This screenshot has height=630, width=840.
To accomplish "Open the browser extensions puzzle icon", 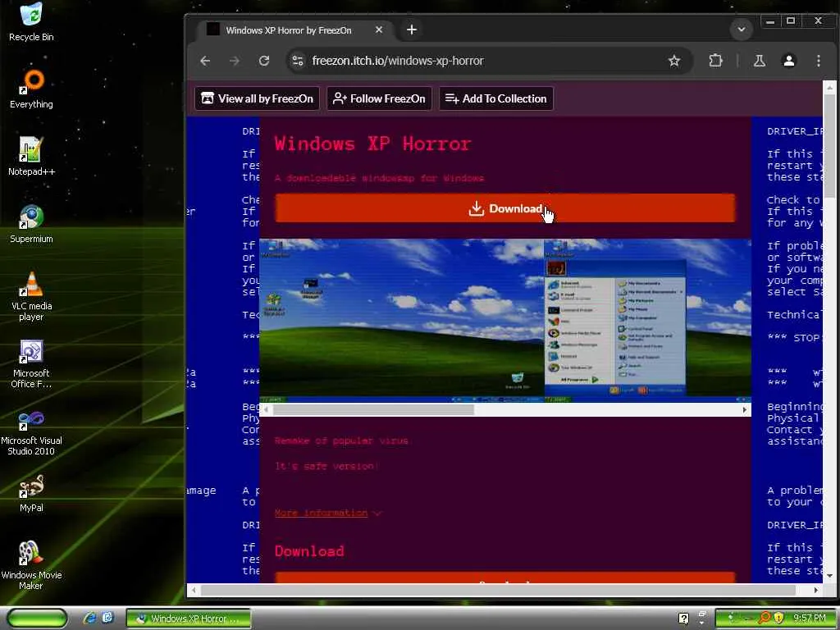I will pyautogui.click(x=715, y=61).
